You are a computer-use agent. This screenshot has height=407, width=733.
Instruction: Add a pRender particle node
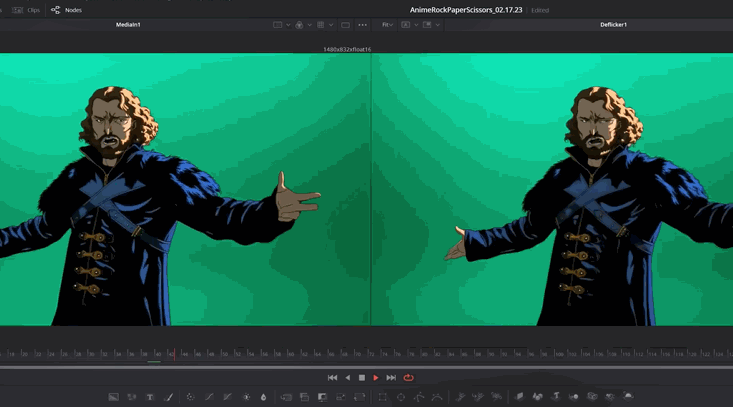[x=496, y=397]
